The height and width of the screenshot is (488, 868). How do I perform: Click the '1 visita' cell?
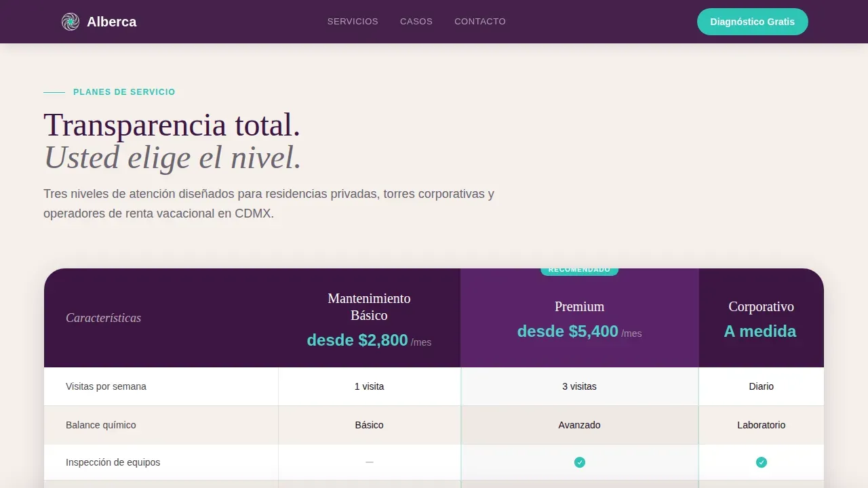370,386
